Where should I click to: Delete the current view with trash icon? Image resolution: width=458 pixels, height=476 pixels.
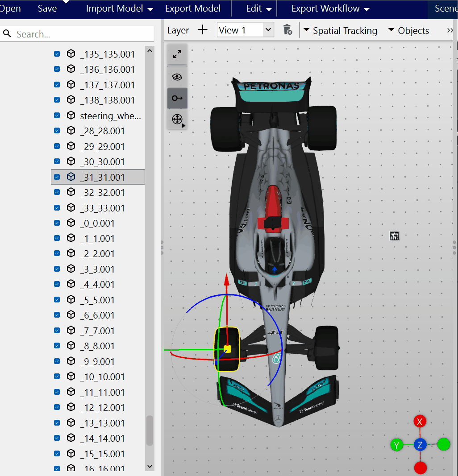[287, 30]
